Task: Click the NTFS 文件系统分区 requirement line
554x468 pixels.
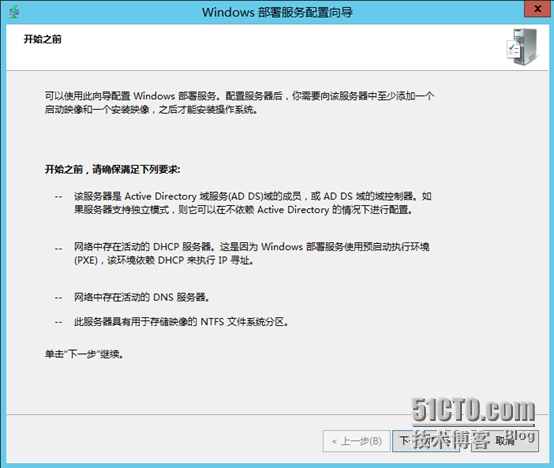Action: [x=181, y=322]
